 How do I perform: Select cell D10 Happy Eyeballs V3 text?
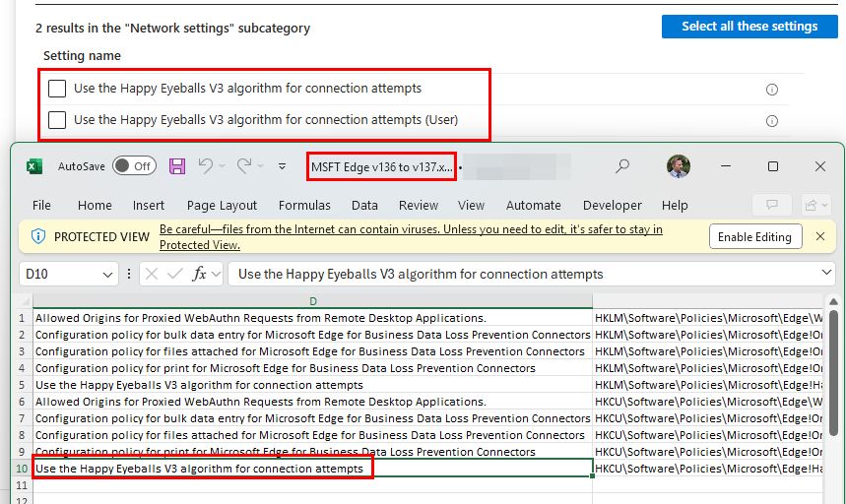click(x=312, y=469)
